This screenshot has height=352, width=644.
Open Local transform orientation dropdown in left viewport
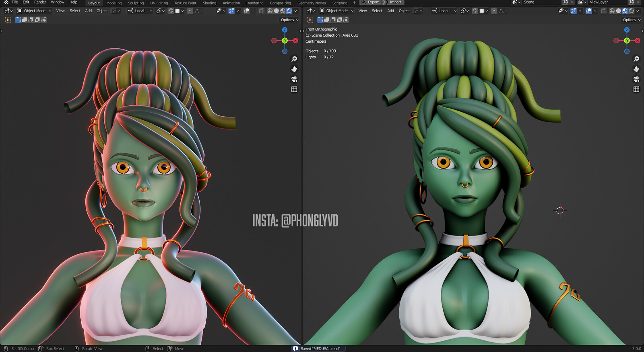point(140,11)
